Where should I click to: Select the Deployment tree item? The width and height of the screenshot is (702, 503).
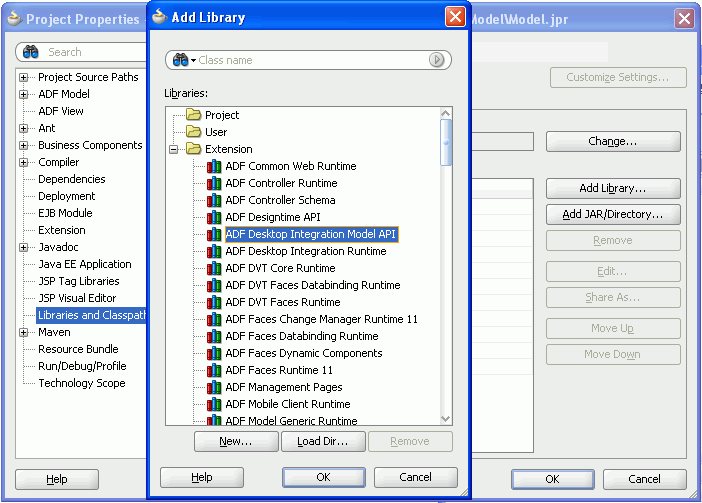click(67, 196)
